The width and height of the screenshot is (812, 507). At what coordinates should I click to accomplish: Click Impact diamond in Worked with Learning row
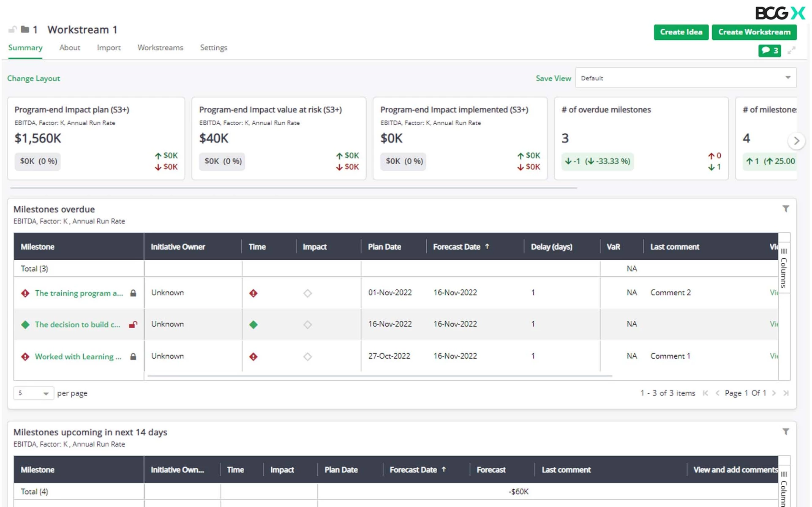pyautogui.click(x=308, y=357)
